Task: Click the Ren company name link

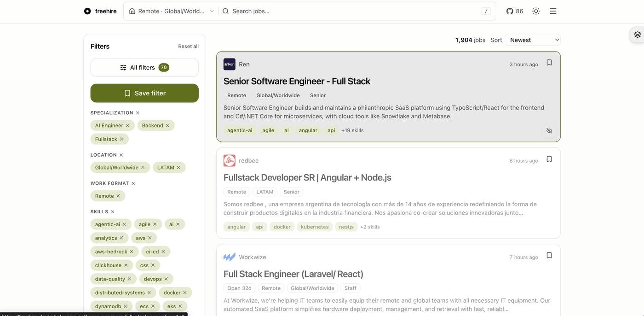Action: pos(244,64)
